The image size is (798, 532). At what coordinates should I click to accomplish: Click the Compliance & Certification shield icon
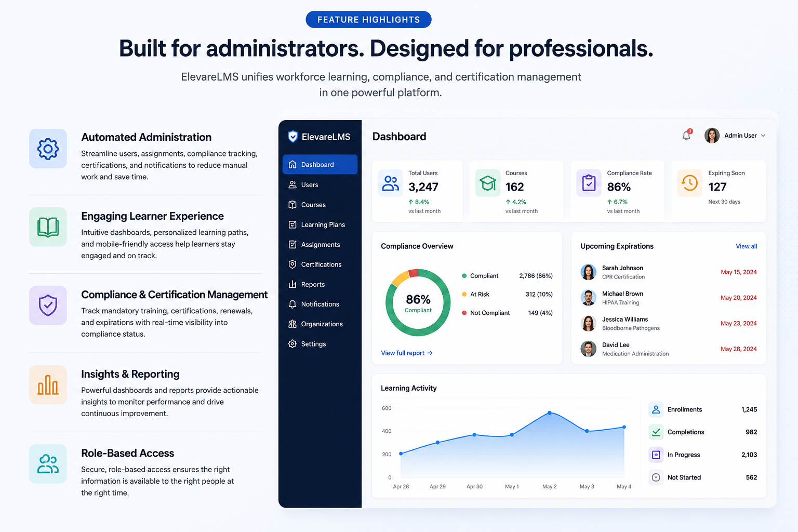[x=48, y=305]
